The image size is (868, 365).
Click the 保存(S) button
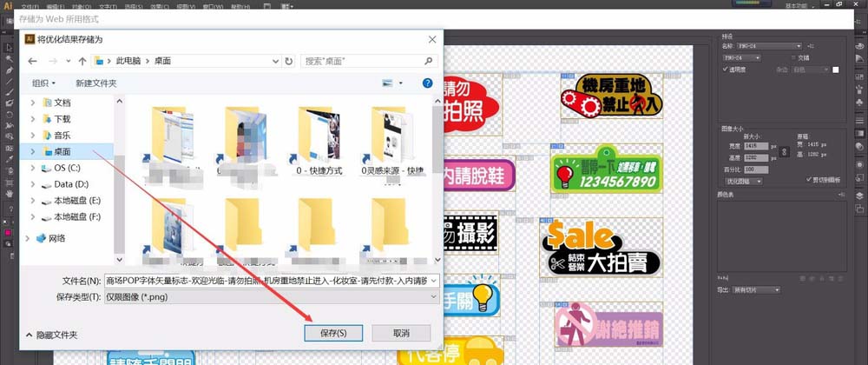click(x=334, y=333)
